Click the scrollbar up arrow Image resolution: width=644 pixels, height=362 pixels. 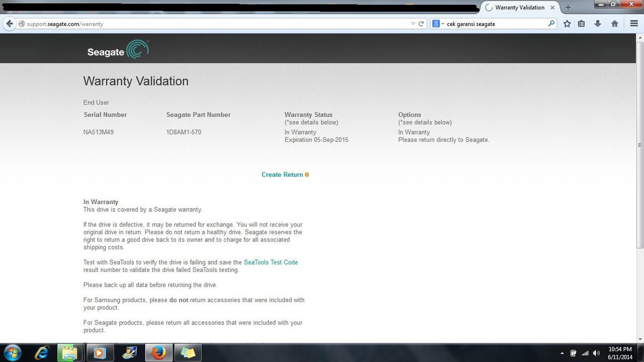640,38
